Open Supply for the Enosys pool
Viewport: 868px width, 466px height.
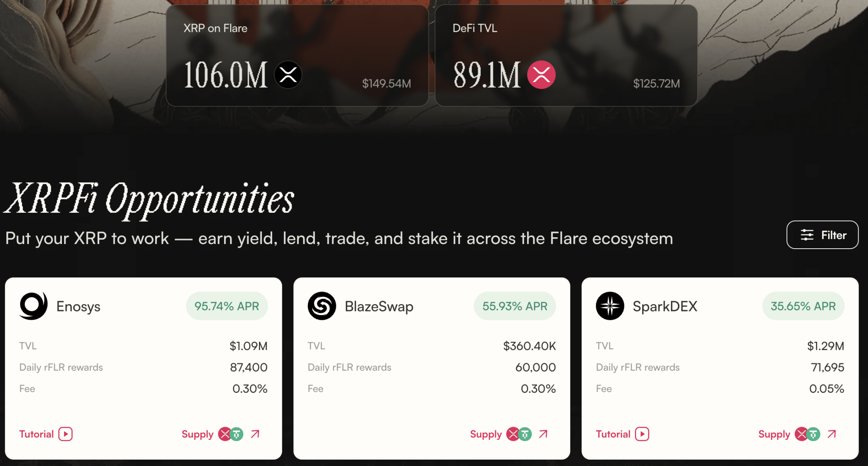tap(198, 434)
